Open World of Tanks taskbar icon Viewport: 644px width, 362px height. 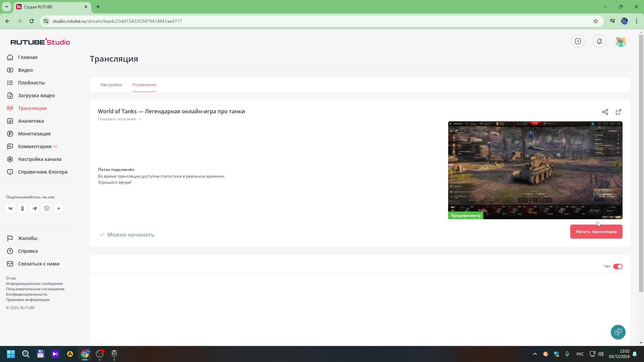(x=114, y=354)
